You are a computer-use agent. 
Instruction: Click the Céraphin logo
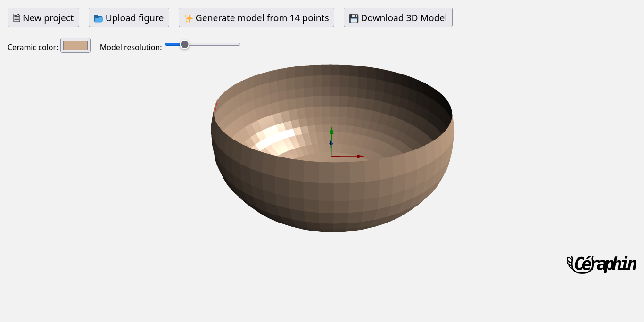(602, 264)
